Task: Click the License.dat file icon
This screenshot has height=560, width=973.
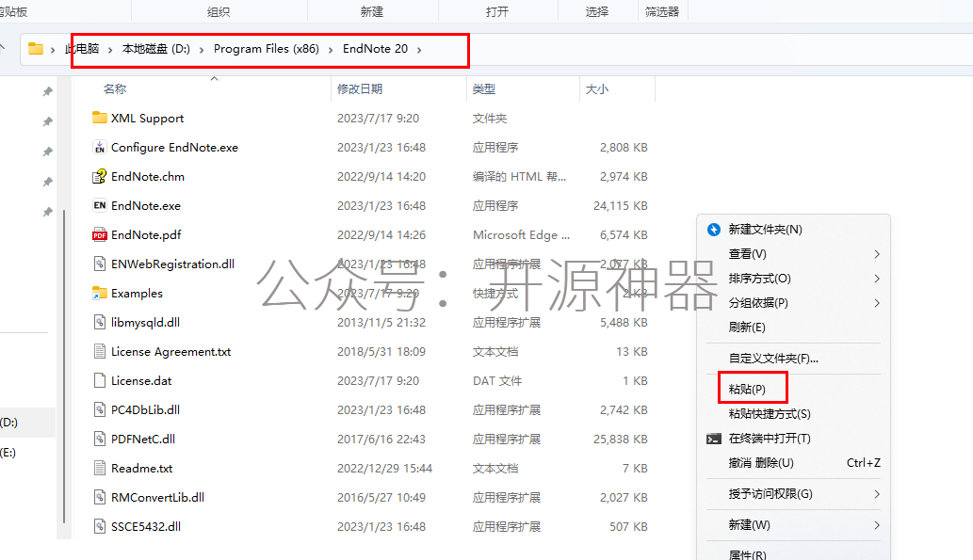Action: pos(99,380)
